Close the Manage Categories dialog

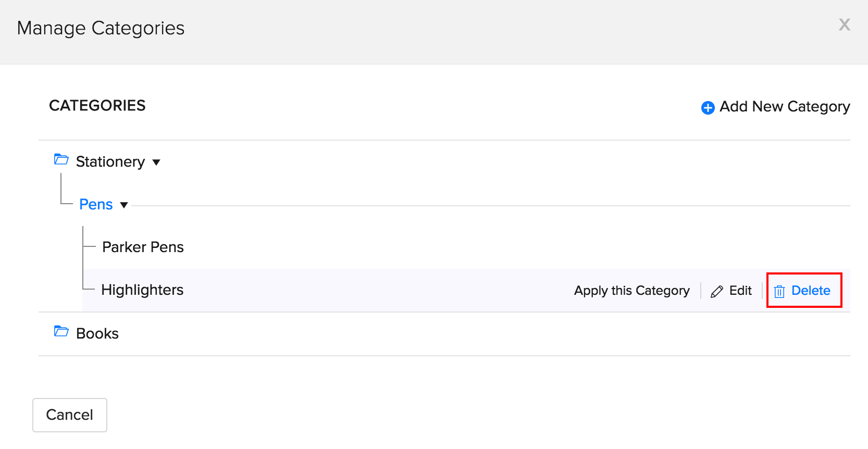[844, 24]
